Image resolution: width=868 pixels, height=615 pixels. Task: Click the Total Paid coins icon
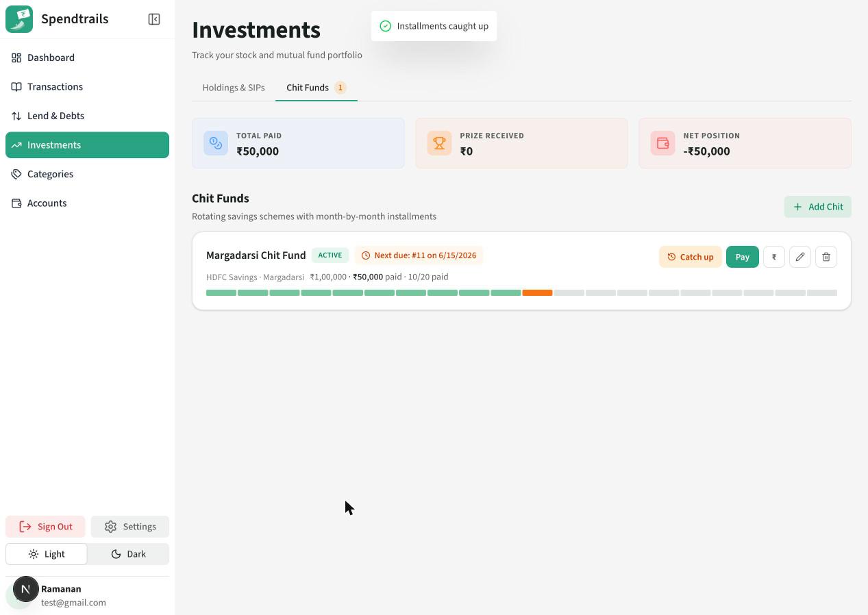point(216,143)
